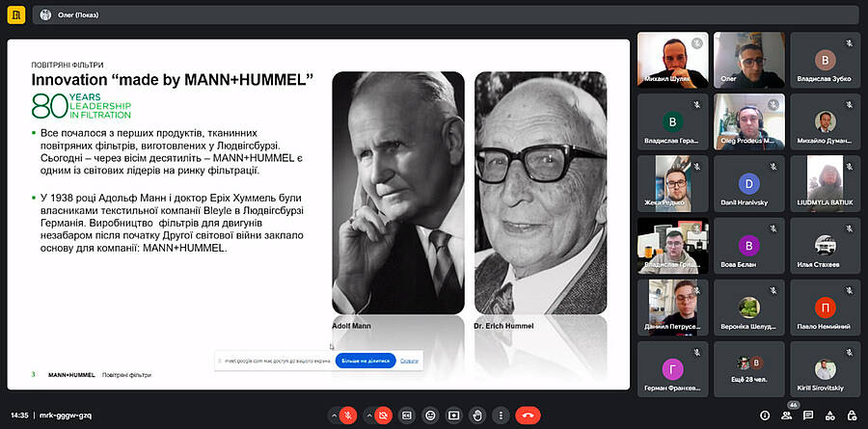Click the meeting code mrk-gggw-gzq
868x429 pixels.
(x=66, y=416)
